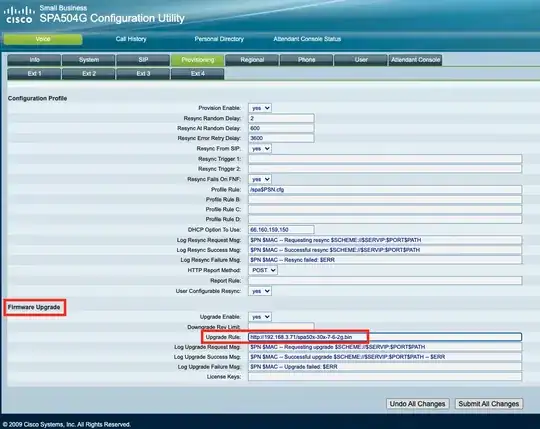Select the User sub-tab
Screen dimensions: 540x429
pyautogui.click(x=361, y=60)
